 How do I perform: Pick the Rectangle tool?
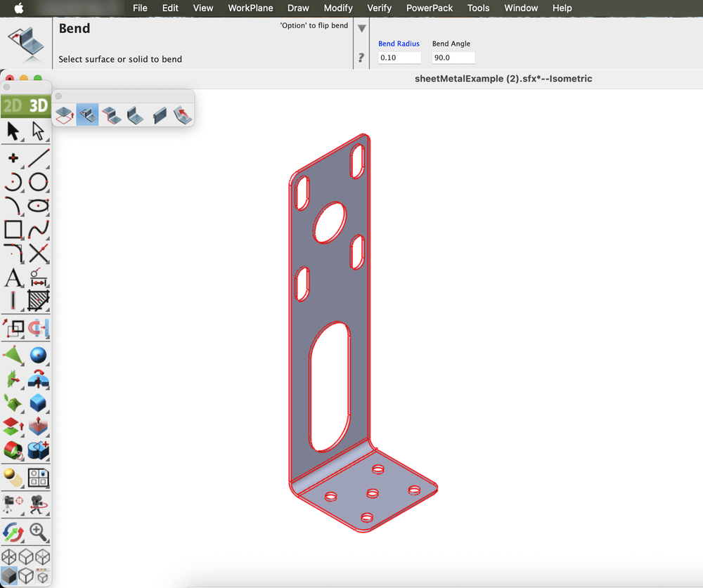click(x=13, y=229)
